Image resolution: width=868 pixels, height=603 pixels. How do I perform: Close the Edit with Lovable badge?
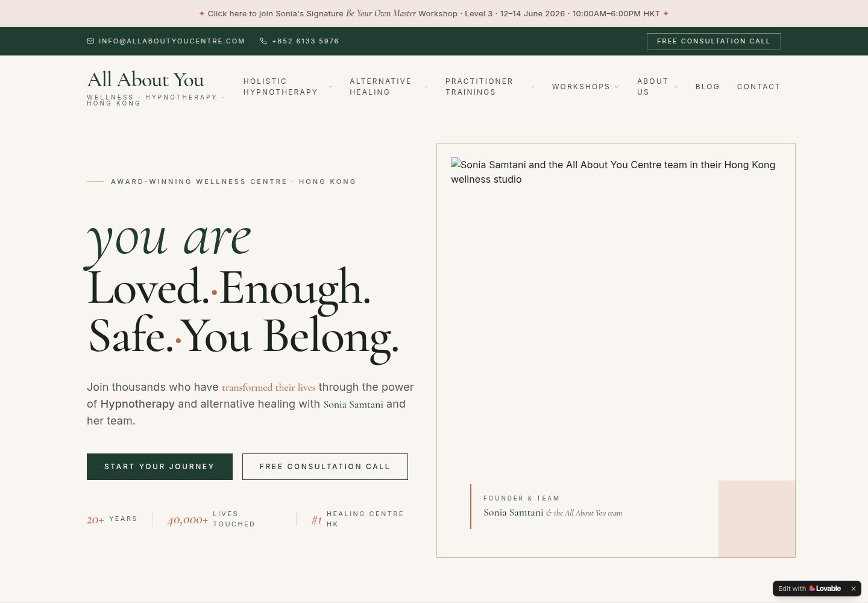click(853, 589)
